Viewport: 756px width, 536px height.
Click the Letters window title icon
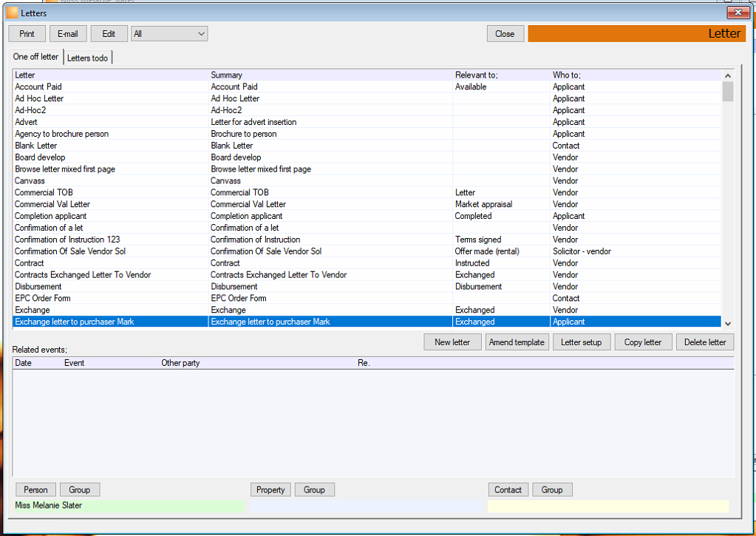pyautogui.click(x=13, y=13)
